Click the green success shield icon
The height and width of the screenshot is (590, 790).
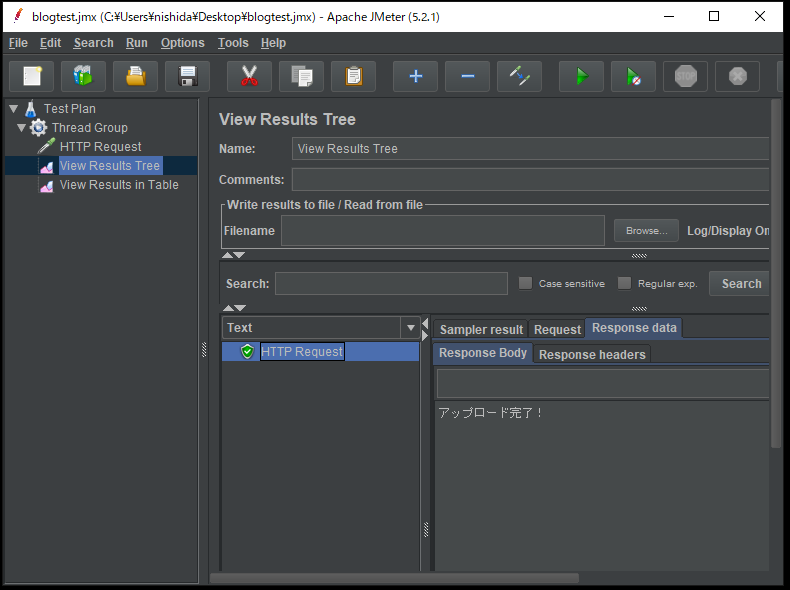coord(247,351)
